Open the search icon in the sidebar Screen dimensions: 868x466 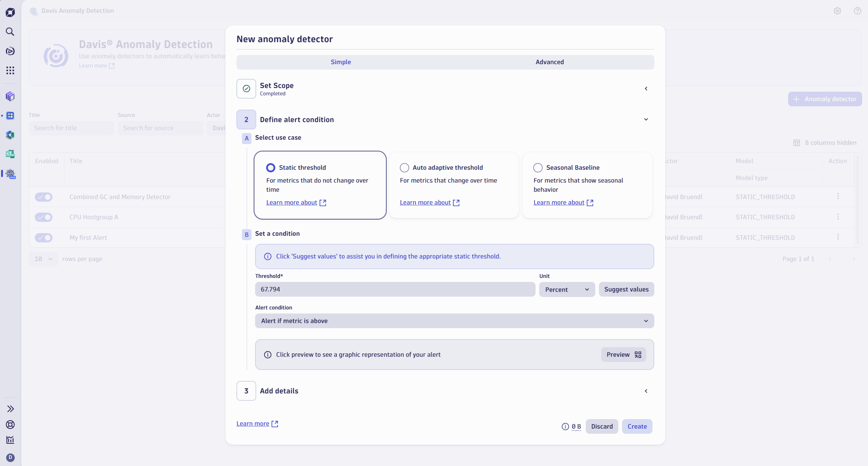pos(10,32)
